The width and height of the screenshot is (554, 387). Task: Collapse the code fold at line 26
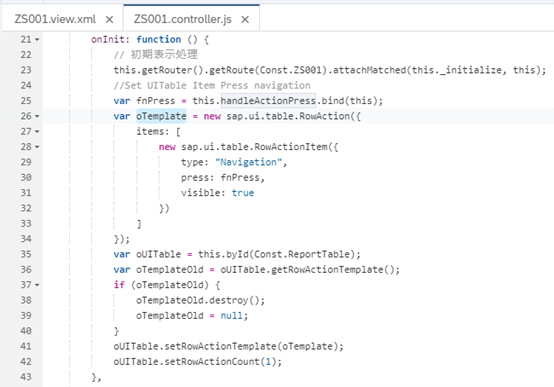pos(37,116)
